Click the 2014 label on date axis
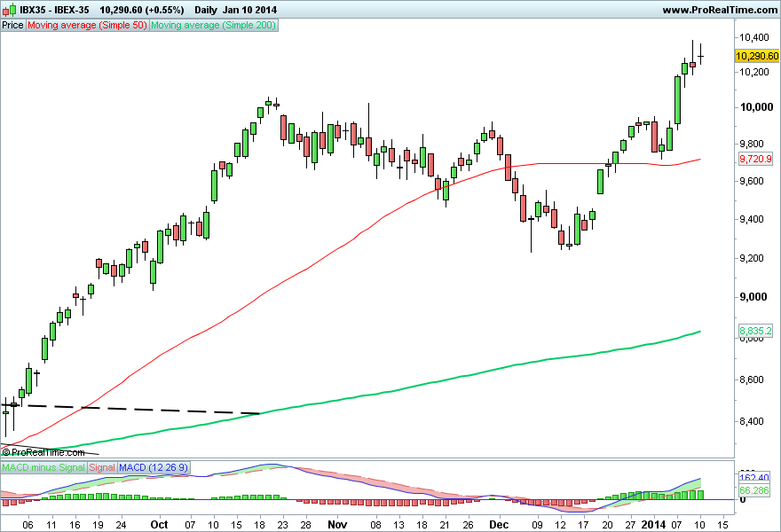Viewport: 781px width, 532px height. [653, 525]
